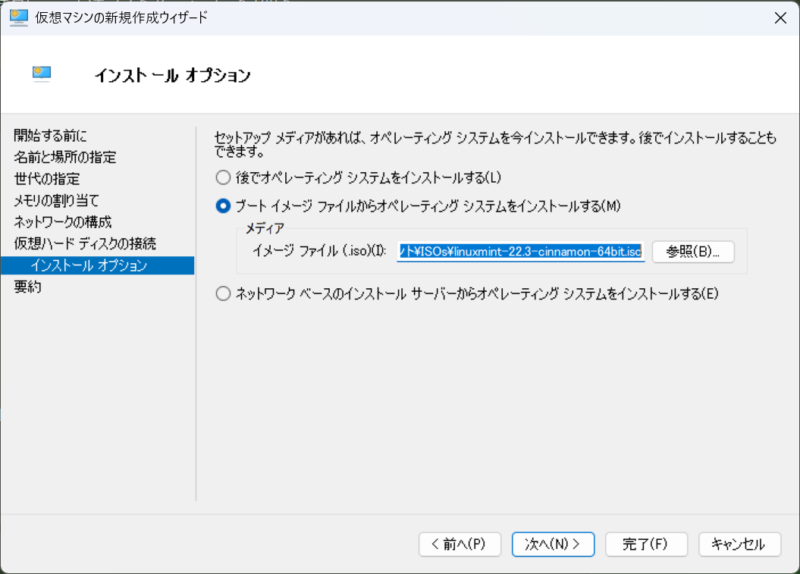
Task: Jump to メモリの割り当て step
Action: coord(56,201)
